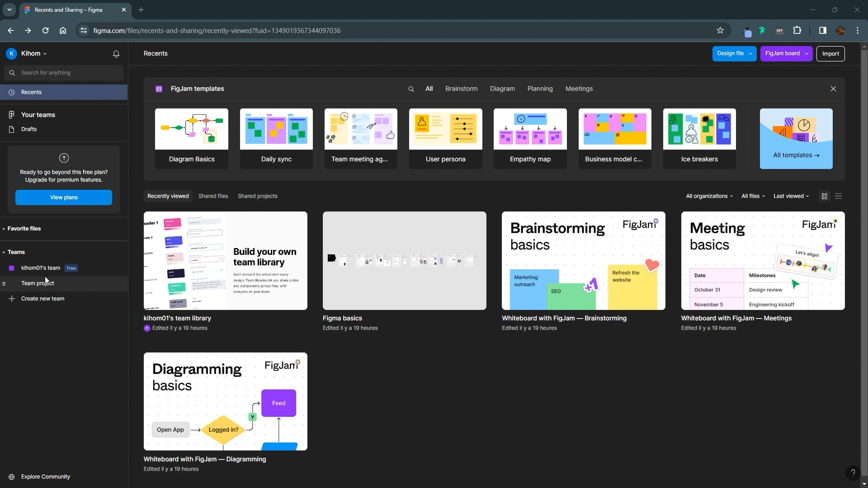The image size is (868, 488).
Task: Switch to list view layout
Action: tap(839, 196)
